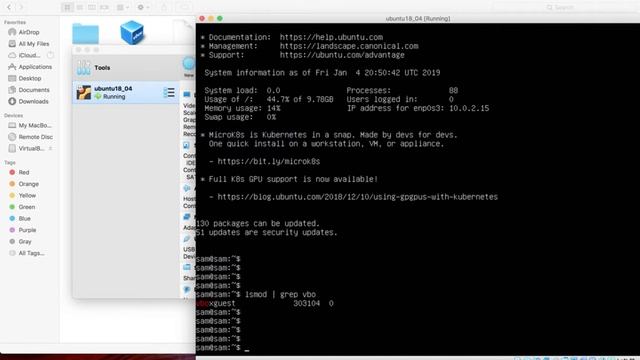Open the Finder action gear menu
Screen dimensions: 640x360
pos(143,7)
